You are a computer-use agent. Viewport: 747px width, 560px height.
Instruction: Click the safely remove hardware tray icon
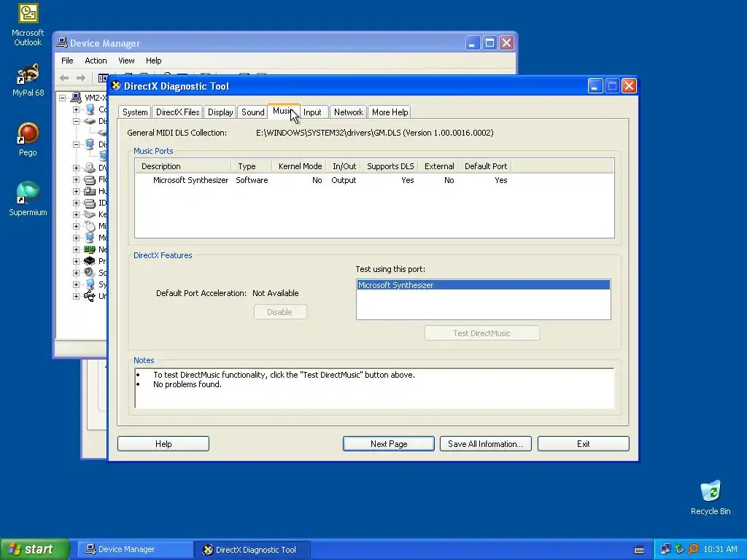tap(679, 550)
